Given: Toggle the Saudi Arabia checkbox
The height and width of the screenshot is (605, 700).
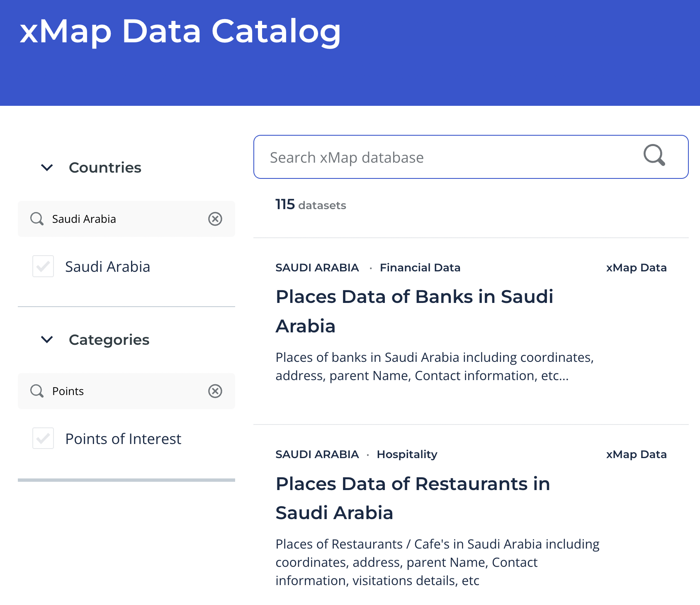Looking at the screenshot, I should [43, 266].
